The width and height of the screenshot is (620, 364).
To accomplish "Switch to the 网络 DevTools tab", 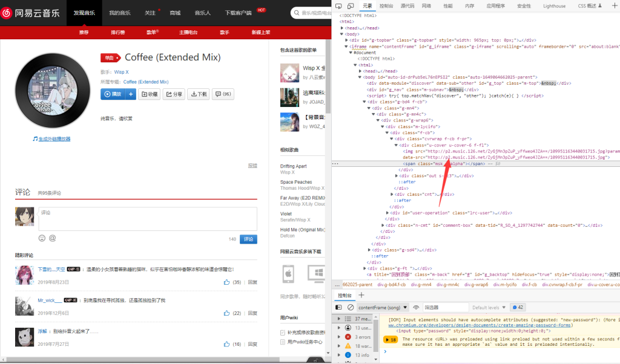I will point(426,6).
